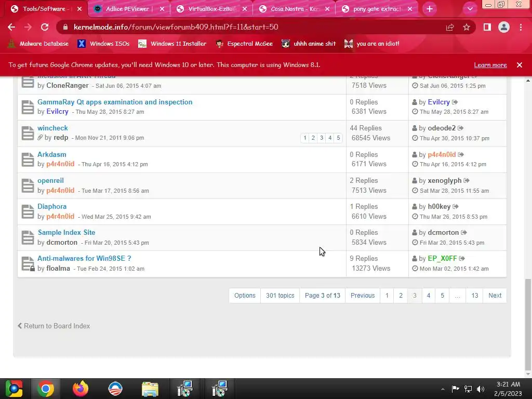Open the openreil topic
This screenshot has height=399, width=532.
click(50, 180)
